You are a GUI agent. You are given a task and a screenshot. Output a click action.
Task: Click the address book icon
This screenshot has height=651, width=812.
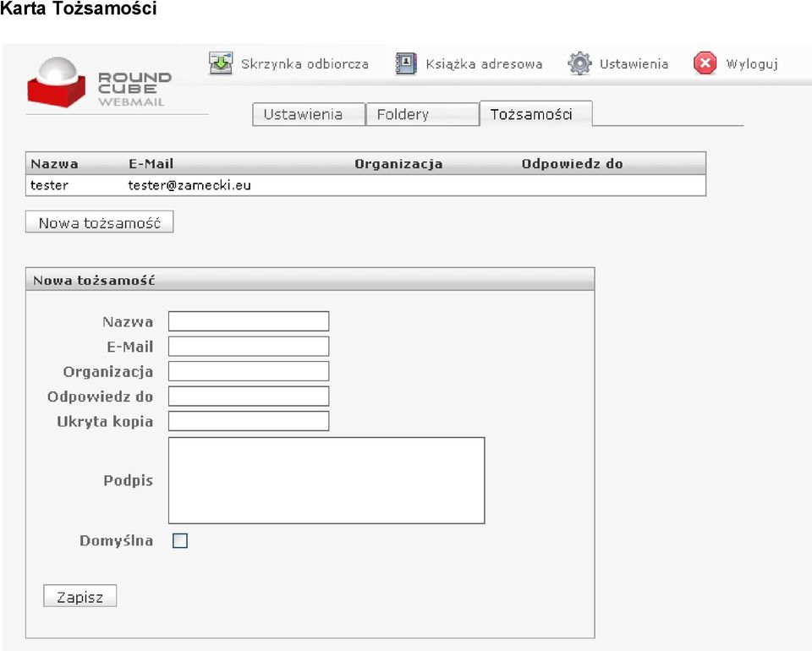[x=406, y=63]
